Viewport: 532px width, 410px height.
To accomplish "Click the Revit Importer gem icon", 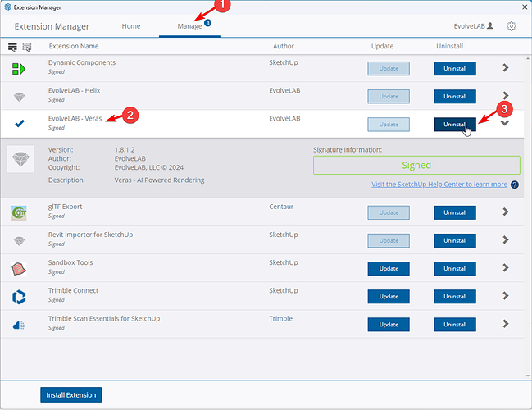I will pos(19,241).
